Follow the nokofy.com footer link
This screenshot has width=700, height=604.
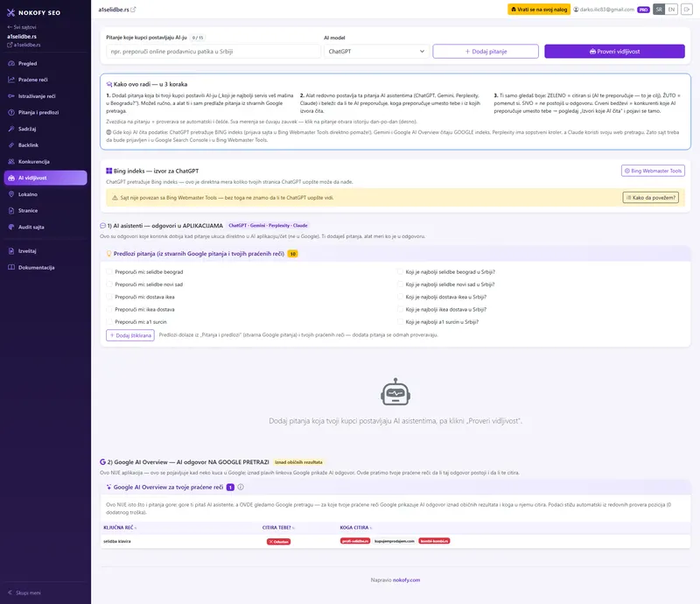(406, 579)
